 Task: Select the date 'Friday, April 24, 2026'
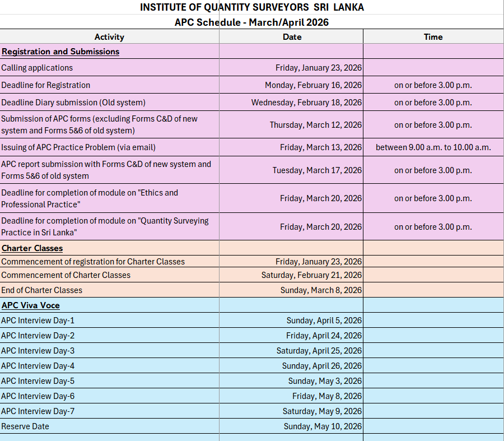(324, 336)
